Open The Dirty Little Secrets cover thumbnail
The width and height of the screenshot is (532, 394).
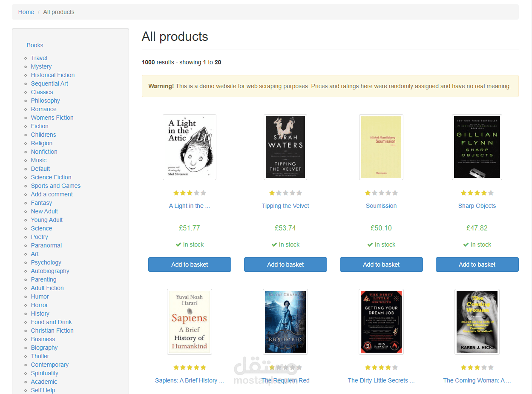pos(381,322)
